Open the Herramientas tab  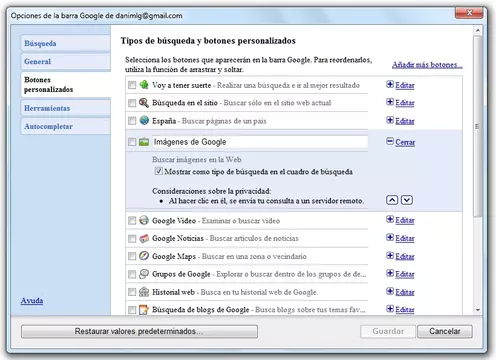[x=65, y=108]
